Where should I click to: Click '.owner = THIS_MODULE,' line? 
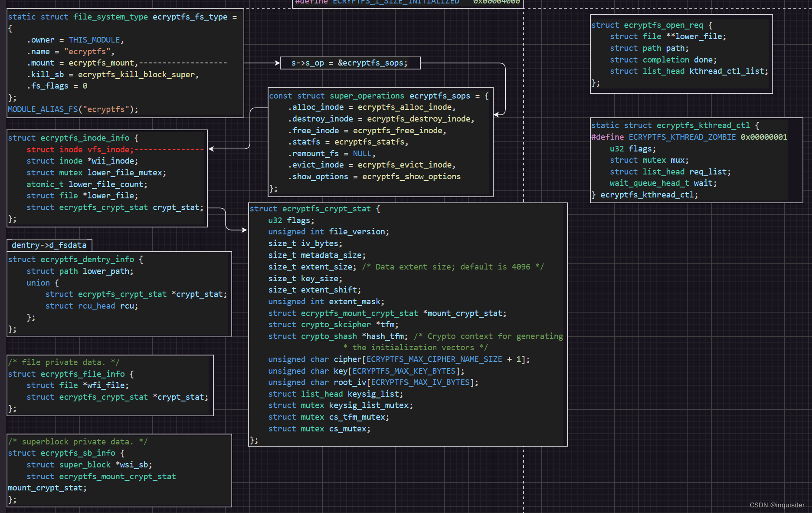coord(75,40)
